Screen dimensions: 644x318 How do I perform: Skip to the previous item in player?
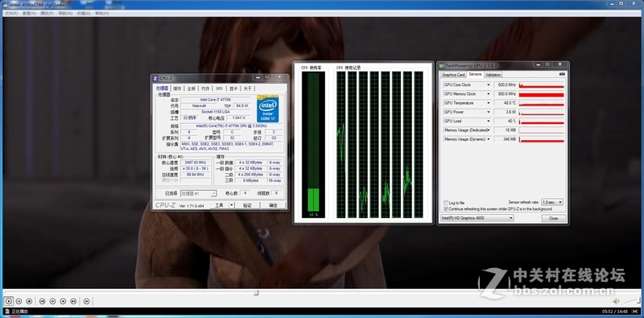point(42,301)
